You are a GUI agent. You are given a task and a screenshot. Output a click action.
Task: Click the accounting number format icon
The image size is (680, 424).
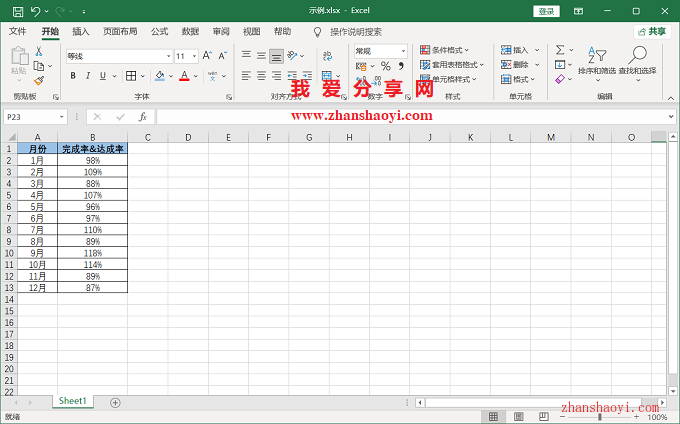[361, 66]
